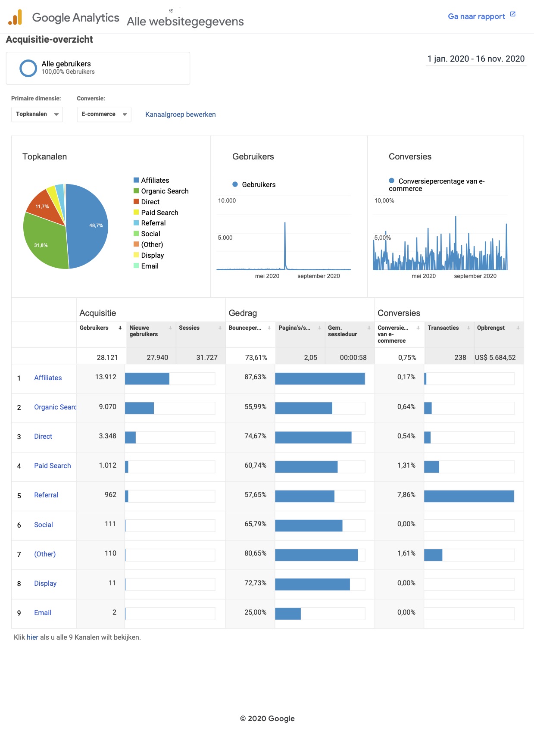Click the Google Analytics logo icon

[15, 17]
